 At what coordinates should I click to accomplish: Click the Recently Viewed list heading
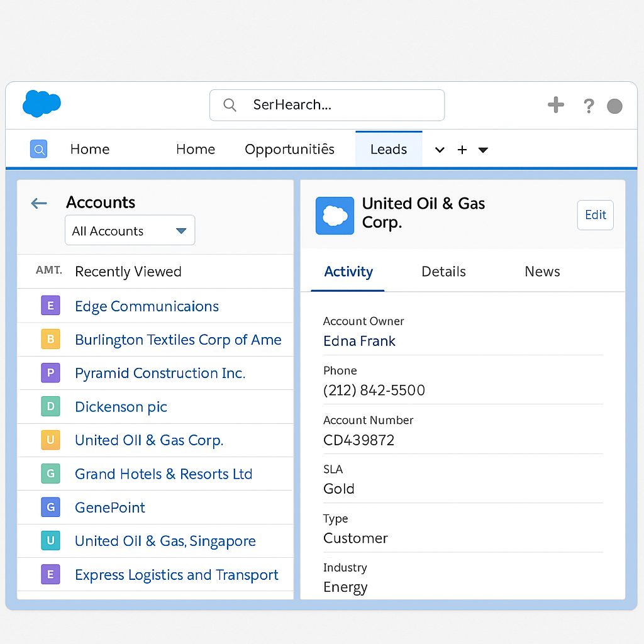(x=128, y=272)
